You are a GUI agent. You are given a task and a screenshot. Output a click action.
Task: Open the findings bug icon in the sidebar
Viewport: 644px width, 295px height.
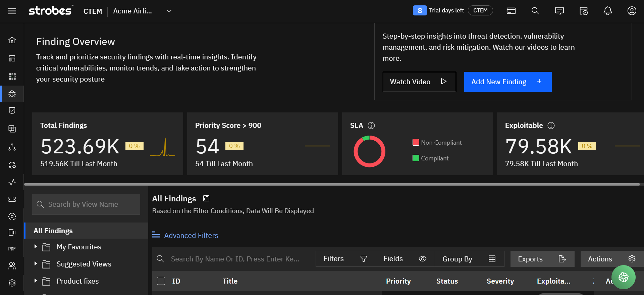point(12,94)
